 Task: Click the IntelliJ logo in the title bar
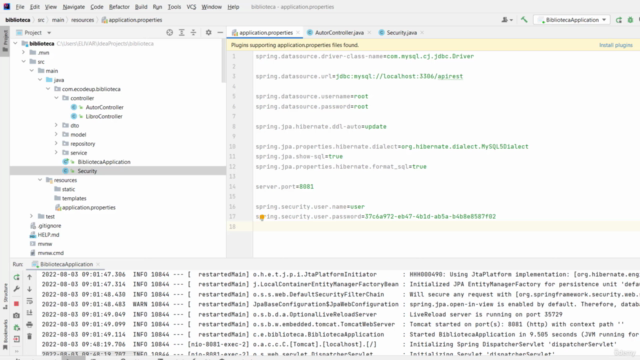(x=7, y=7)
